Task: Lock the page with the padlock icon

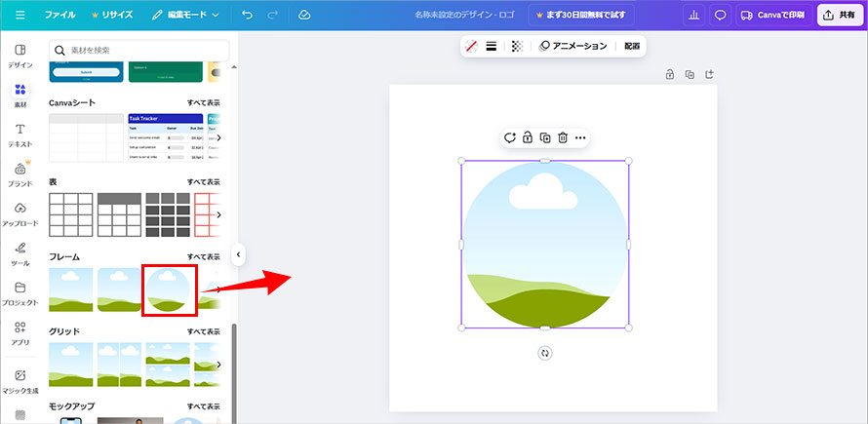Action: point(670,74)
